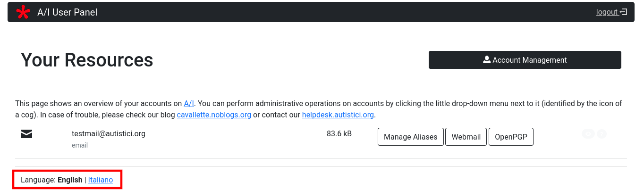The width and height of the screenshot is (644, 190).
Task: Open the OpenPGP settings button
Action: click(511, 137)
